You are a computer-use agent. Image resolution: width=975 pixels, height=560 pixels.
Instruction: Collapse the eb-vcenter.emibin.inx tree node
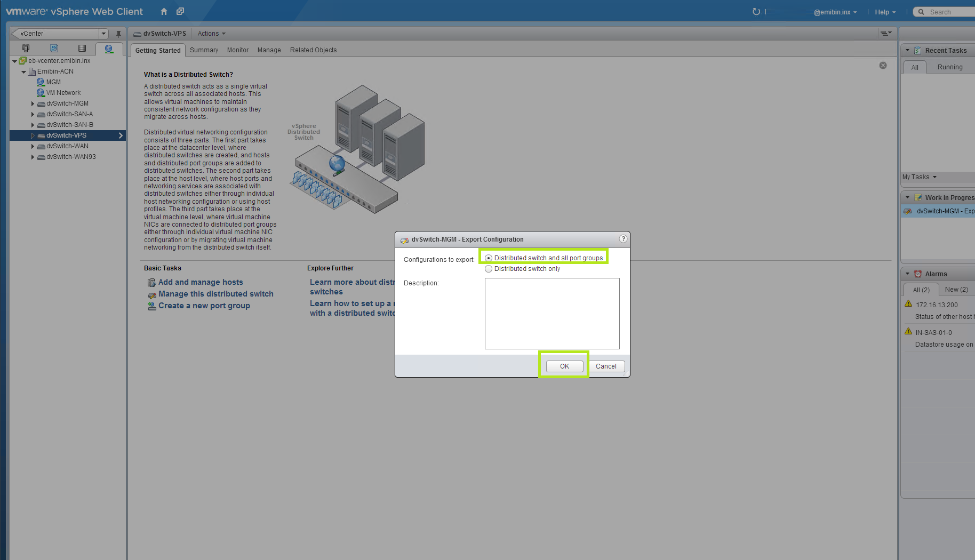14,61
